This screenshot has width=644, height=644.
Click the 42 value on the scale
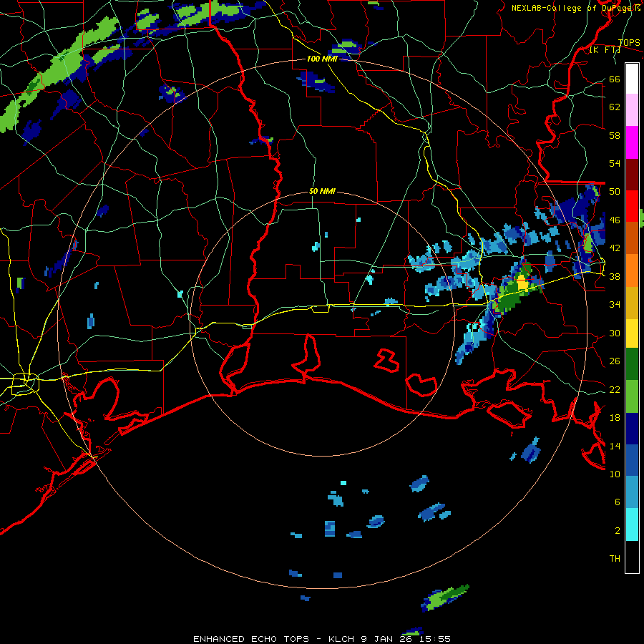click(x=615, y=248)
